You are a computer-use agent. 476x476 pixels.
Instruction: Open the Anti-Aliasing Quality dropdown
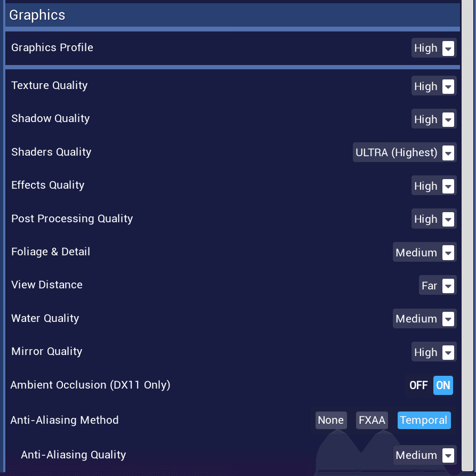pos(424,455)
